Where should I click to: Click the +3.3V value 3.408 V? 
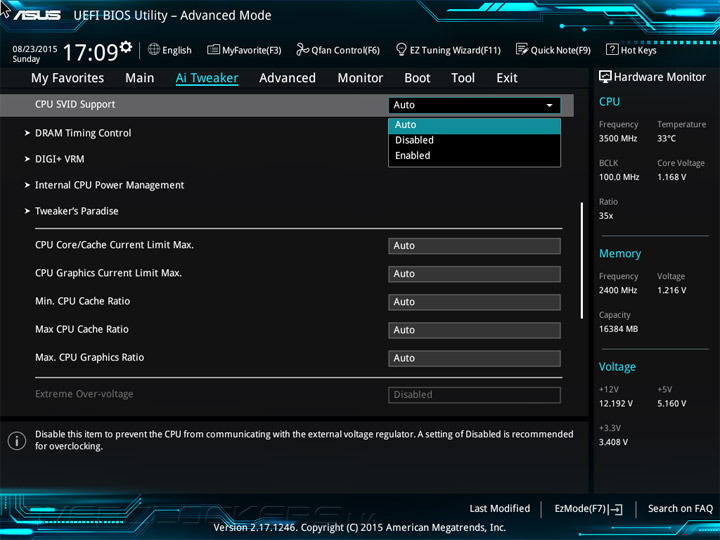pyautogui.click(x=613, y=442)
